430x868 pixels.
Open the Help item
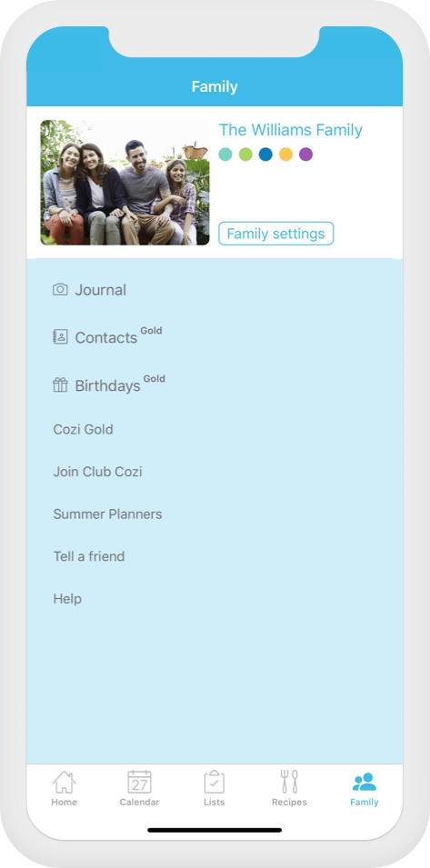(67, 599)
